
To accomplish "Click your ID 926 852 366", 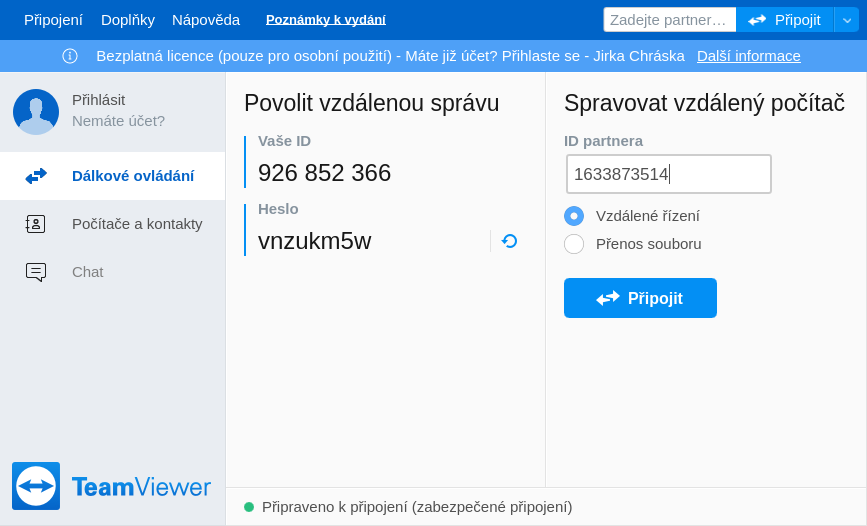I will pos(325,173).
